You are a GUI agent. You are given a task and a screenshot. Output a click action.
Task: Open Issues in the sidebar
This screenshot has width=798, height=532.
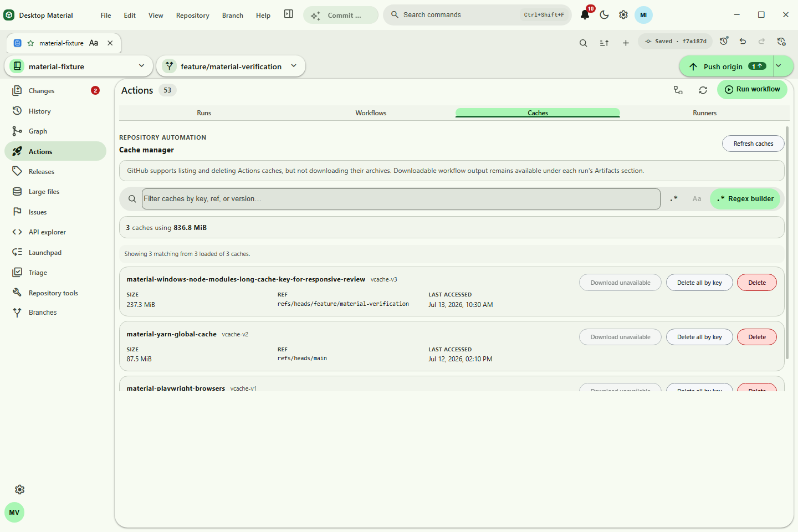coord(55,212)
